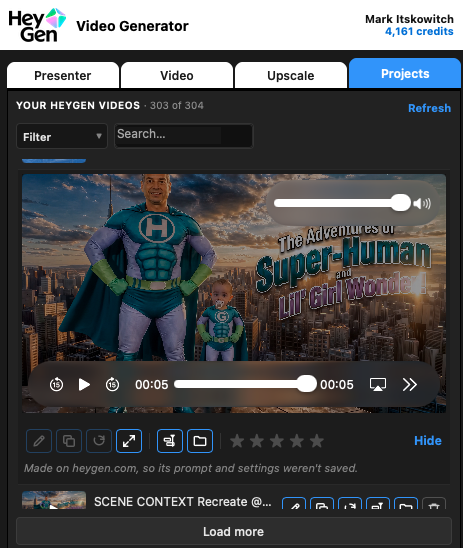Open the Upscale tab
463x548 pixels.
click(x=291, y=75)
